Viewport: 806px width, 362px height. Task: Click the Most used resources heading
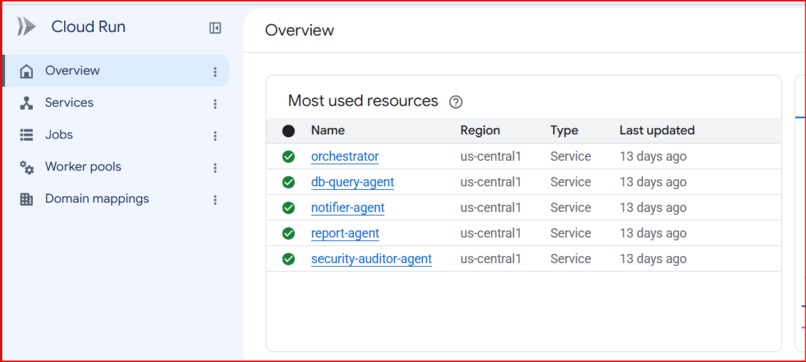tap(363, 101)
